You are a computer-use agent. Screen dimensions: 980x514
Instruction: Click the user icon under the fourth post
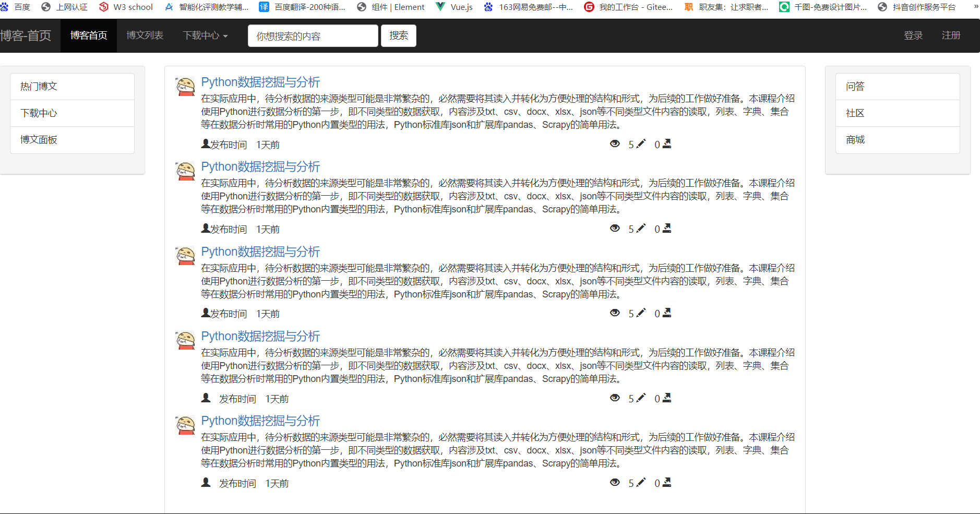[206, 398]
